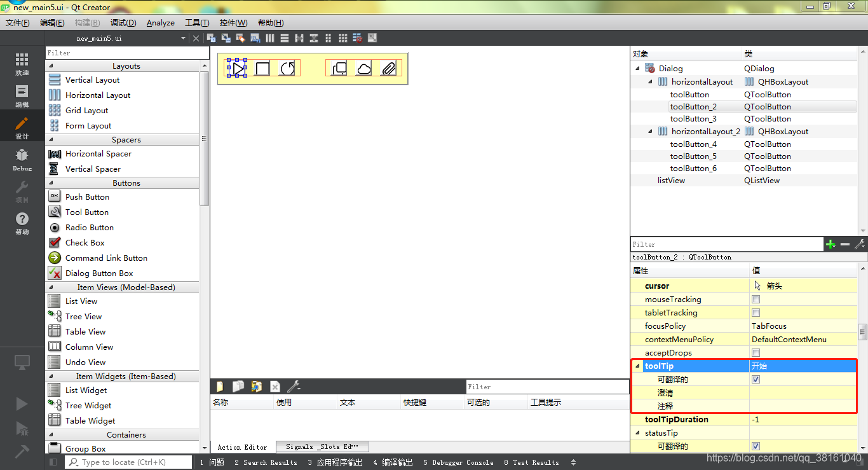Toggle acceptDrops checkbox
The image size is (868, 470).
(756, 353)
